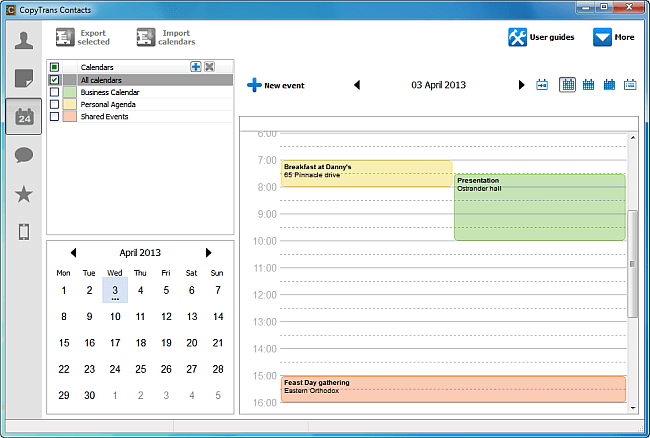Select April 3 in mini calendar
Viewport: 650px width, 438px height.
point(115,290)
